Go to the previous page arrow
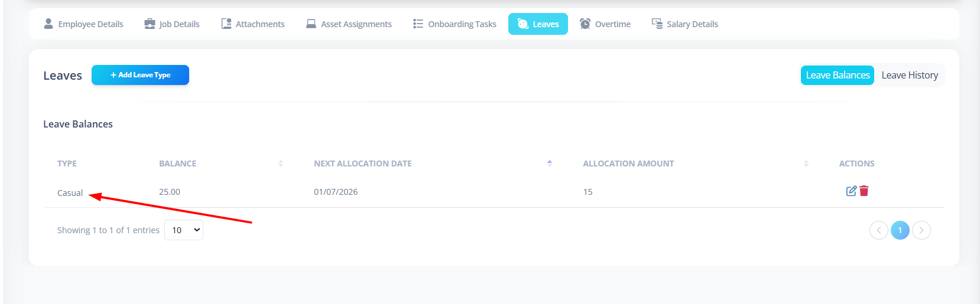980x304 pixels. coord(879,230)
